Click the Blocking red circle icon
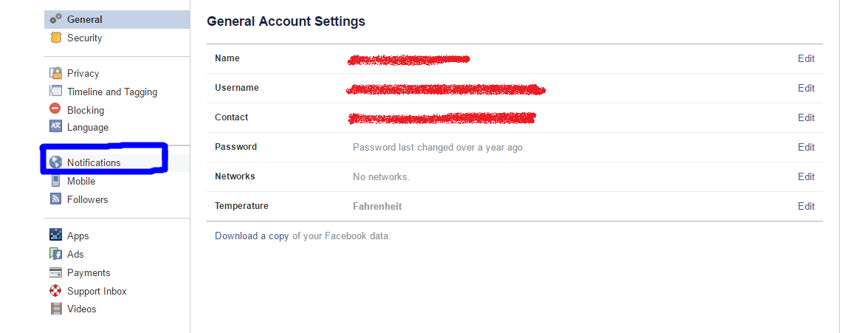 tap(55, 109)
